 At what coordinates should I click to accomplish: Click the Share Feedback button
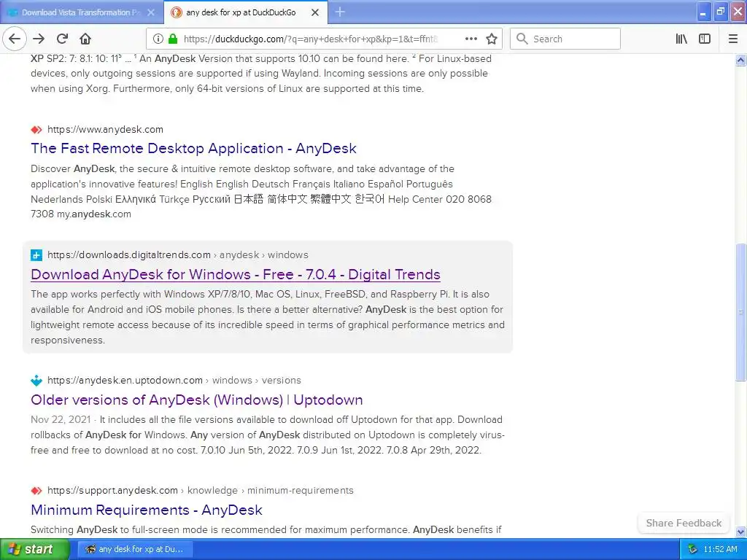click(684, 523)
